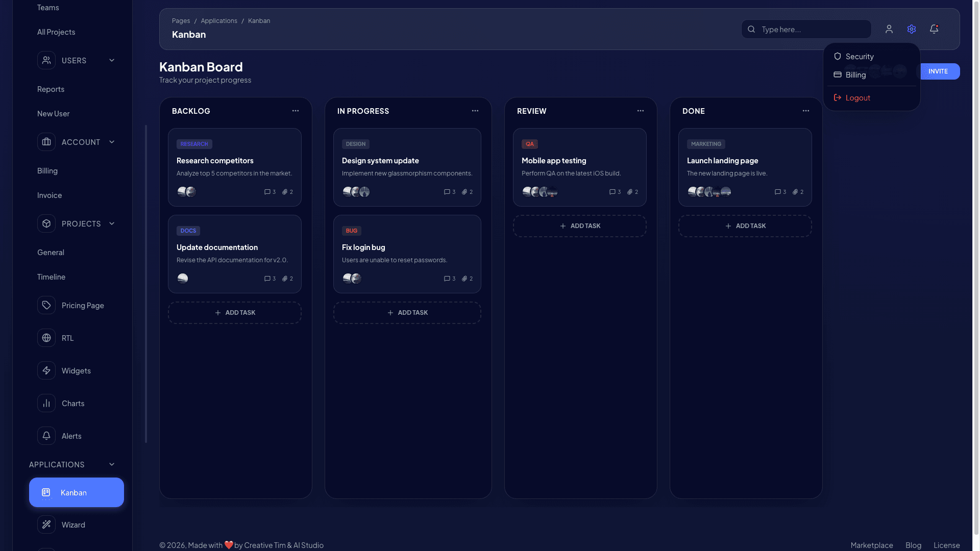The image size is (980, 551).
Task: Collapse the ACCOUNT dropdown
Action: tap(112, 142)
